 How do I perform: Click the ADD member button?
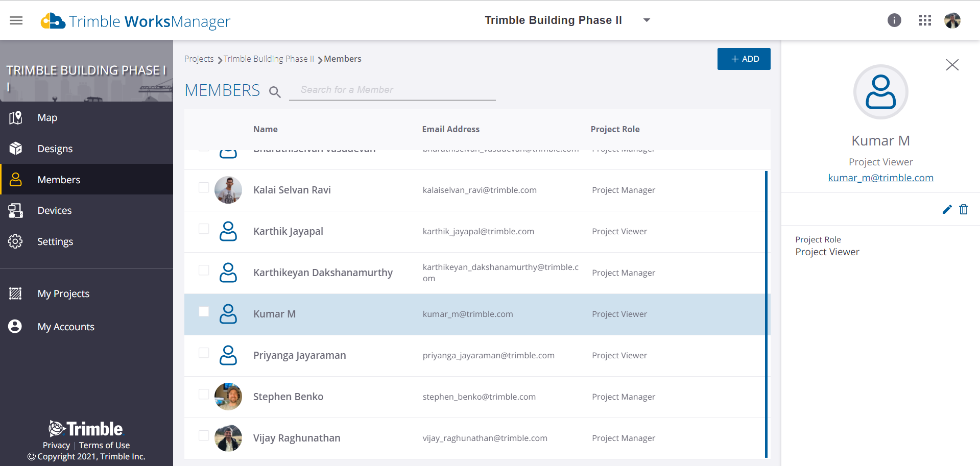[x=744, y=59]
